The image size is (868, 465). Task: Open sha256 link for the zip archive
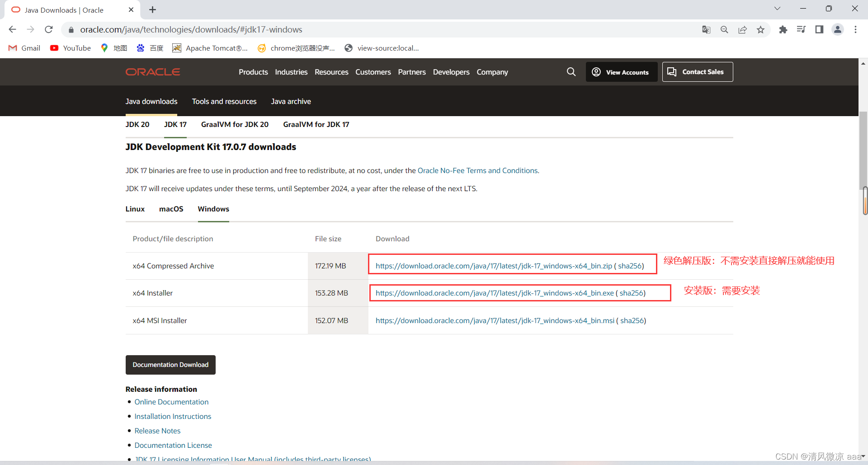pyautogui.click(x=630, y=266)
